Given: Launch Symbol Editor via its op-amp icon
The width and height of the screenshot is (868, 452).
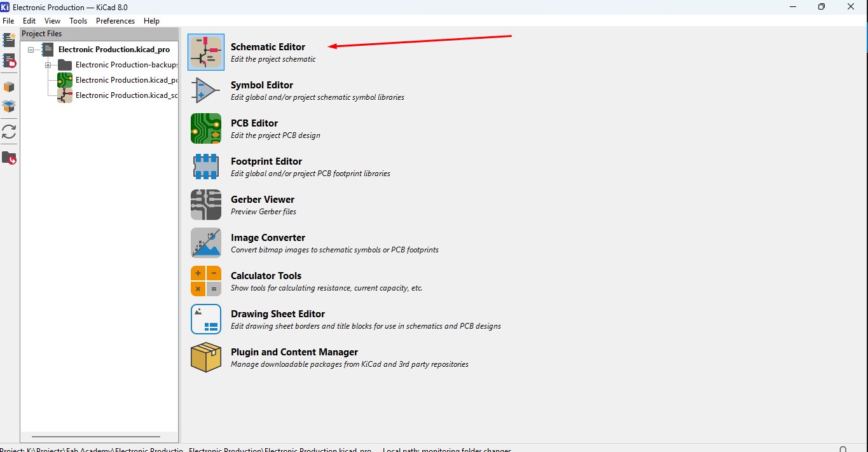Looking at the screenshot, I should coord(206,90).
